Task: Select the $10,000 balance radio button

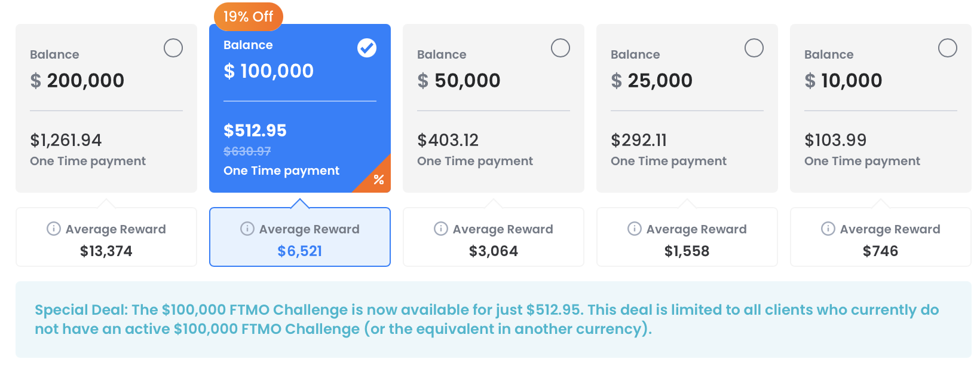Action: (x=948, y=48)
